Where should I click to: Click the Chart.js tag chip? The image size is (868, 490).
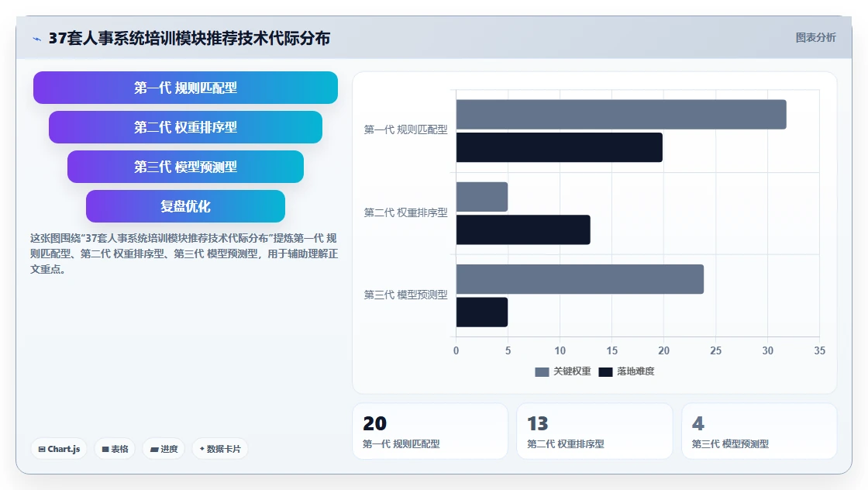(59, 449)
